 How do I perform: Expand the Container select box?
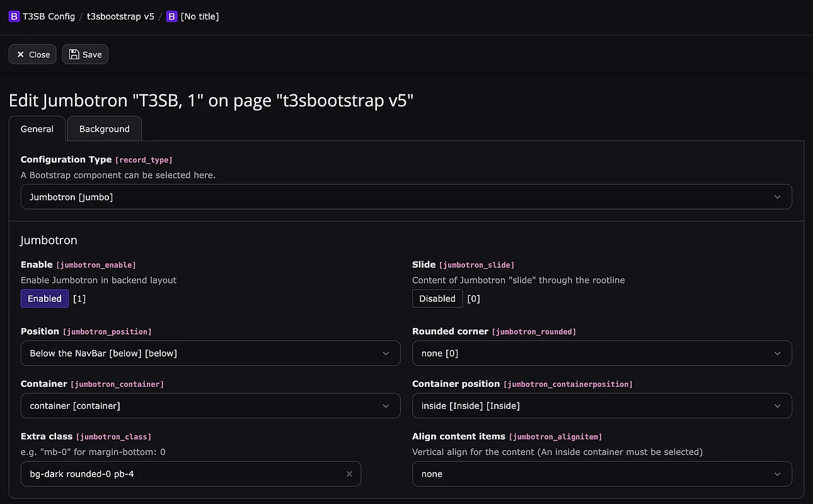pyautogui.click(x=210, y=406)
